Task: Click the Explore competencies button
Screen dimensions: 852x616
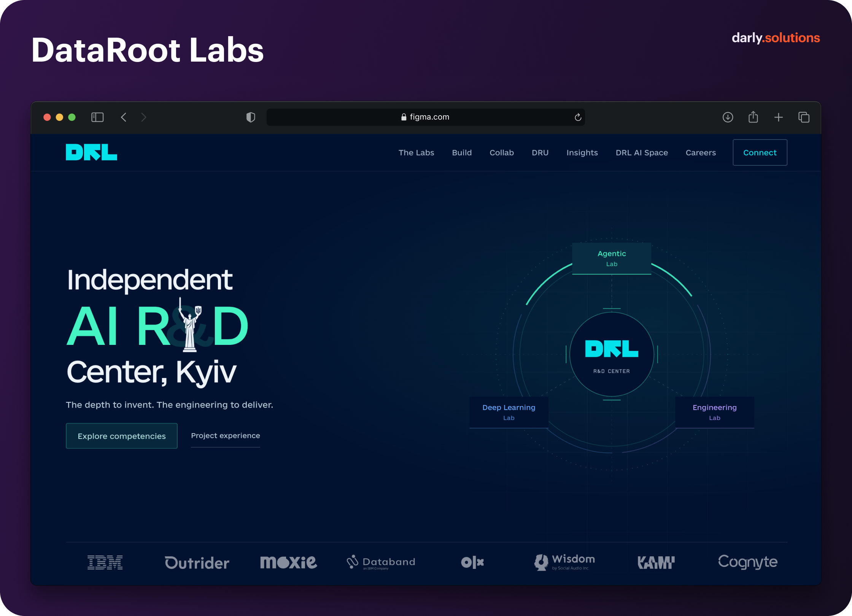Action: (x=122, y=436)
